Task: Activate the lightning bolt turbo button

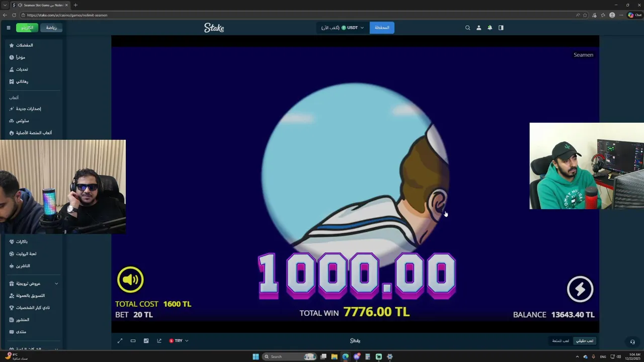Action: [x=580, y=289]
